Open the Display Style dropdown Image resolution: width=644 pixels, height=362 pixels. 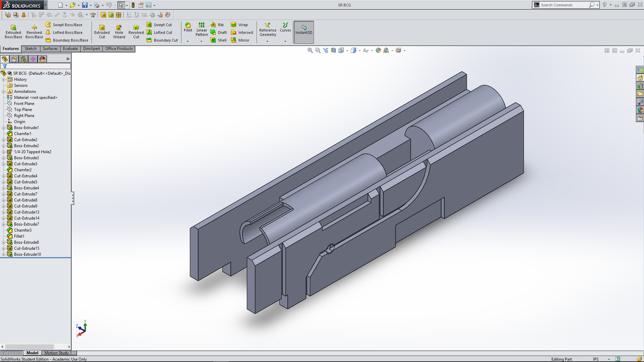(360, 51)
